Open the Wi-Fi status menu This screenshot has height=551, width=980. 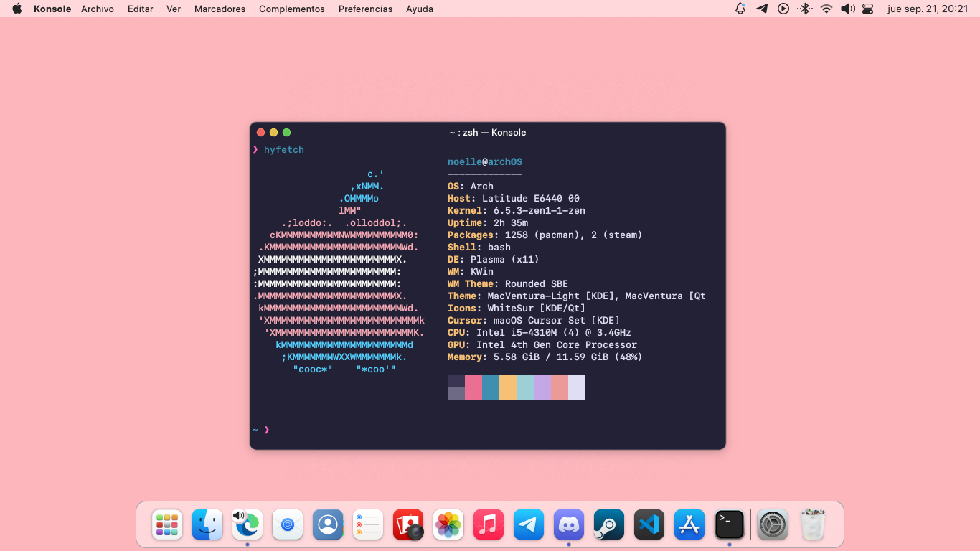pos(826,9)
